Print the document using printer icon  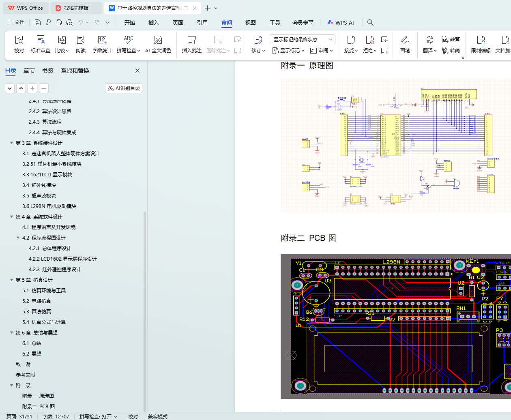[59, 22]
